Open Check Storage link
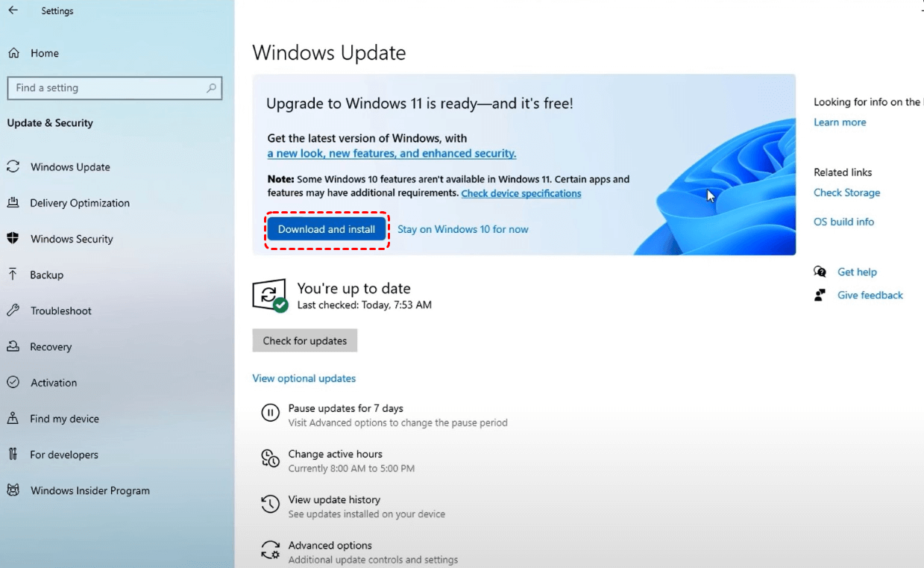 846,193
